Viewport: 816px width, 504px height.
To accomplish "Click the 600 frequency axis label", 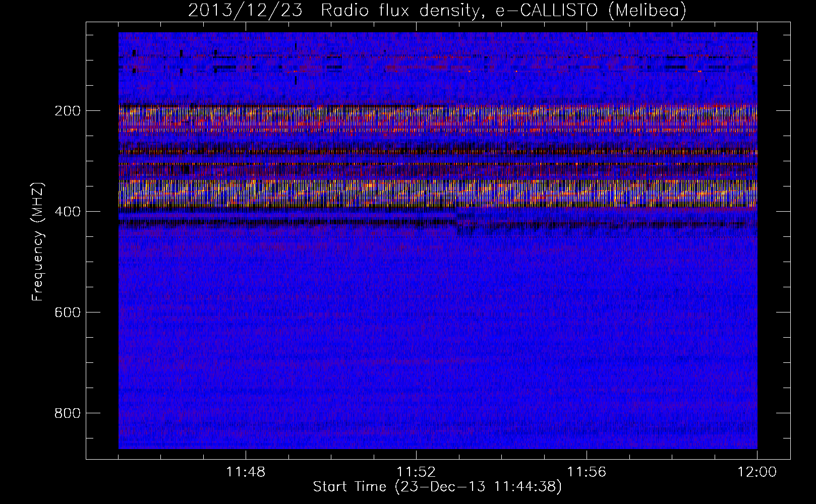I will coord(67,312).
